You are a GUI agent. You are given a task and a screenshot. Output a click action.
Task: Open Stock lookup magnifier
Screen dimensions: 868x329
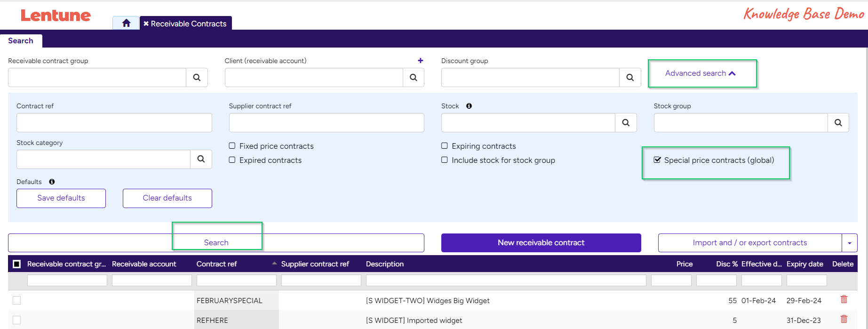click(x=626, y=123)
